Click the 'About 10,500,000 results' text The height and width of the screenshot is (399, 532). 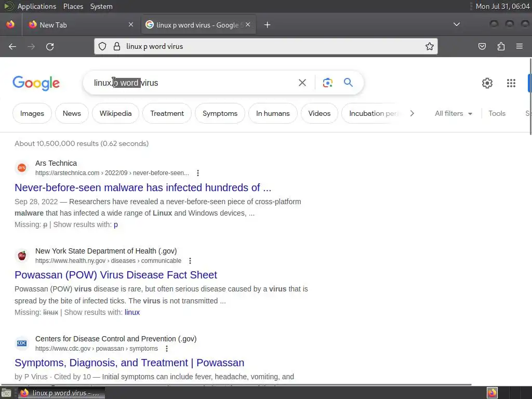tap(82, 143)
